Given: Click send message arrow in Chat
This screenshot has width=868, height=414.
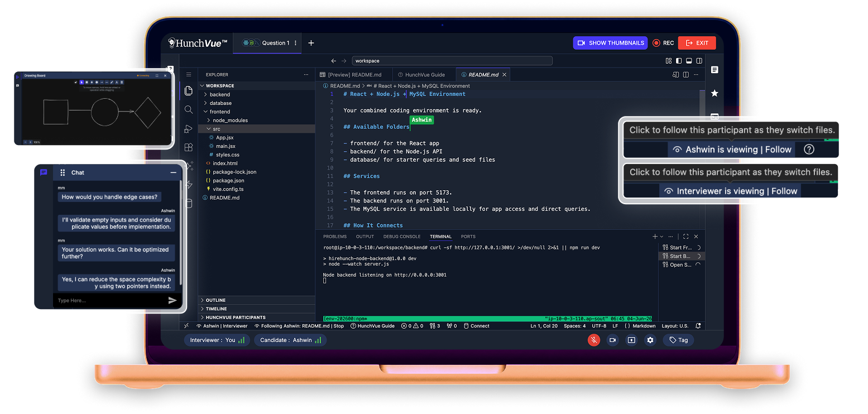Looking at the screenshot, I should [172, 300].
